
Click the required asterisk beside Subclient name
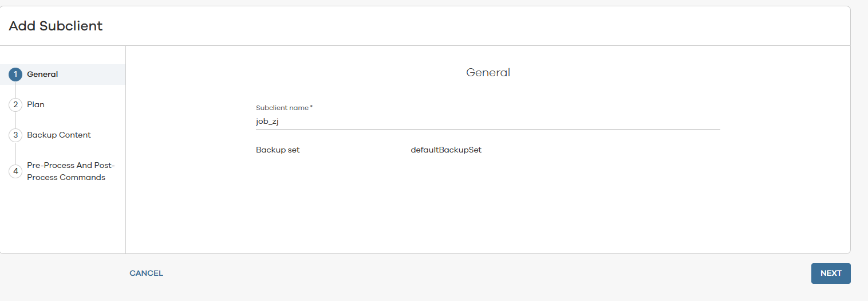point(311,107)
